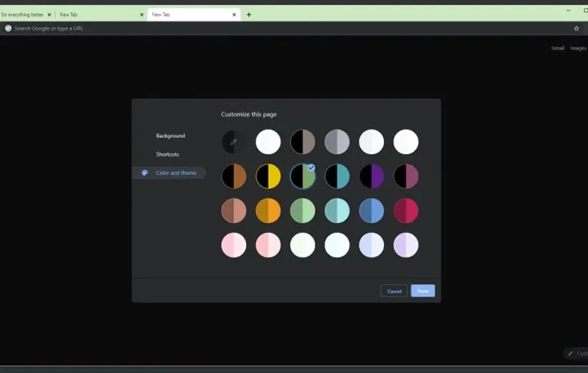Close the active New Tab
This screenshot has height=373, width=588.
click(234, 14)
